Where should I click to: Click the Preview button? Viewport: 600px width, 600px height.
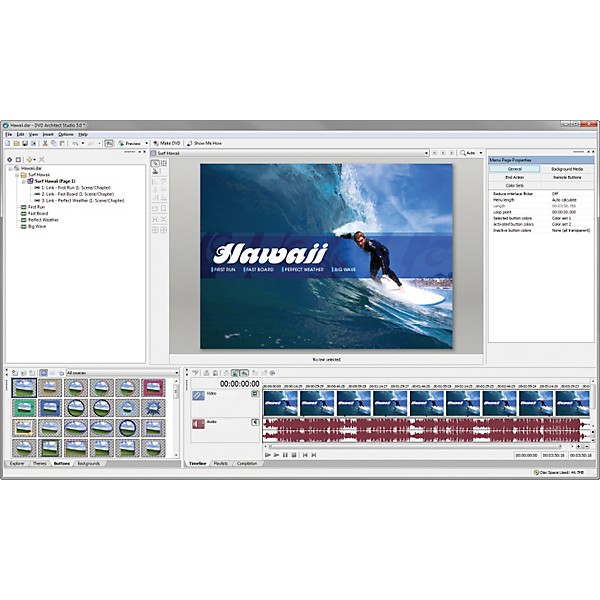point(129,143)
